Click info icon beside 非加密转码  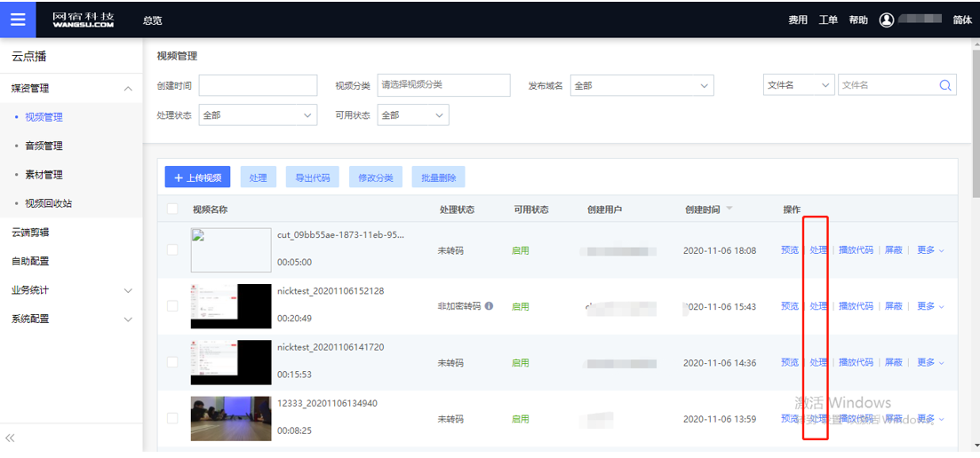point(489,305)
